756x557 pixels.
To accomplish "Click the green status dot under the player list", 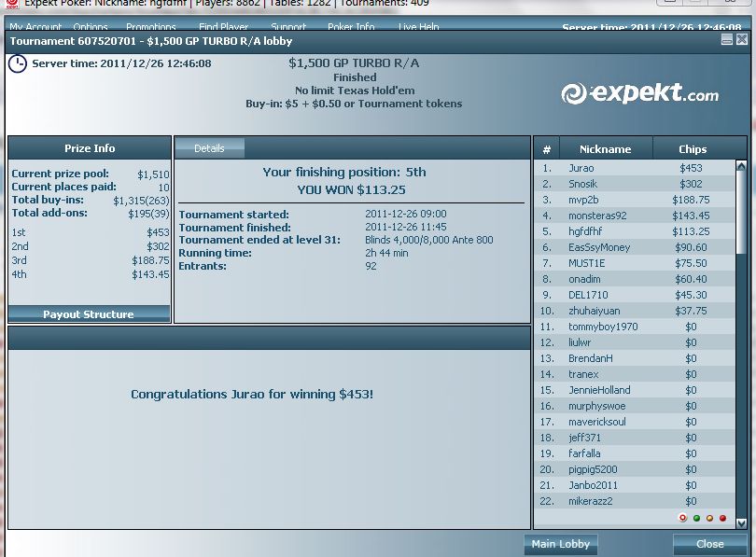I will [x=696, y=518].
